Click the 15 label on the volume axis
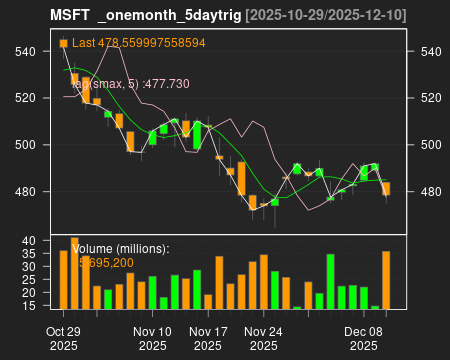The width and height of the screenshot is (450, 360). click(x=28, y=305)
